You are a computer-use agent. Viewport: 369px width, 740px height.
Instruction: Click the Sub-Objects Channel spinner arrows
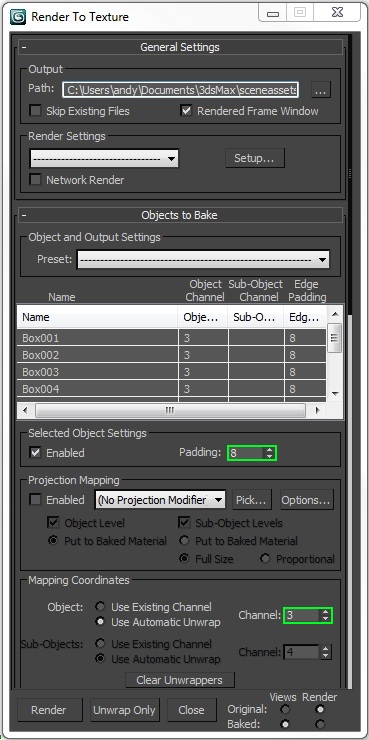pos(325,652)
